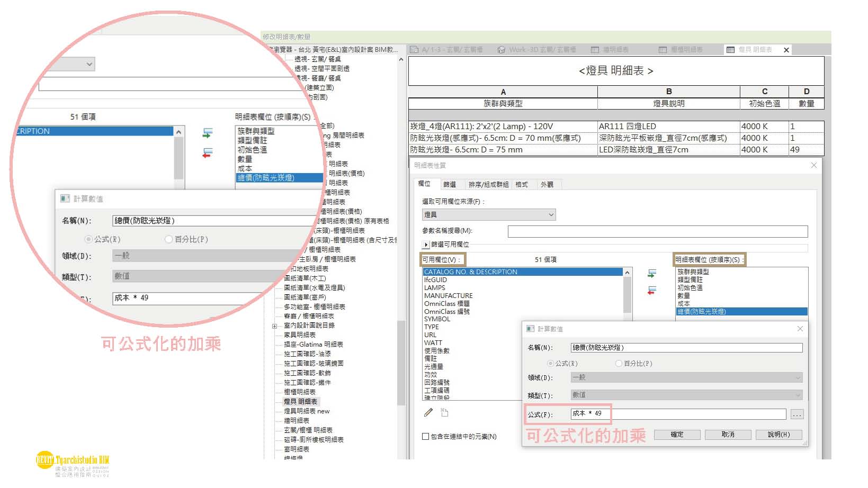The image size is (868, 488).
Task: Expand the 篩選可用欄位 section
Action: 426,245
